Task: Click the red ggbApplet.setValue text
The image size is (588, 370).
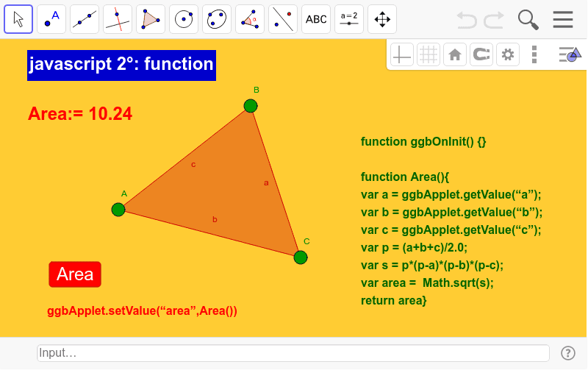Action: click(142, 311)
